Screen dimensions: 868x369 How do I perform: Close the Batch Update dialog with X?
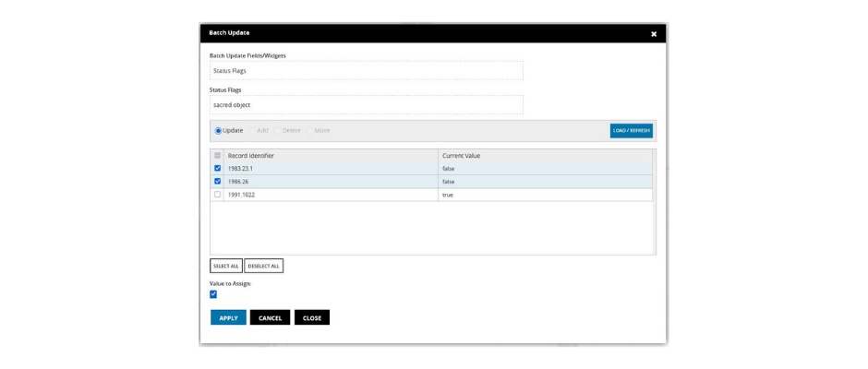click(x=654, y=34)
